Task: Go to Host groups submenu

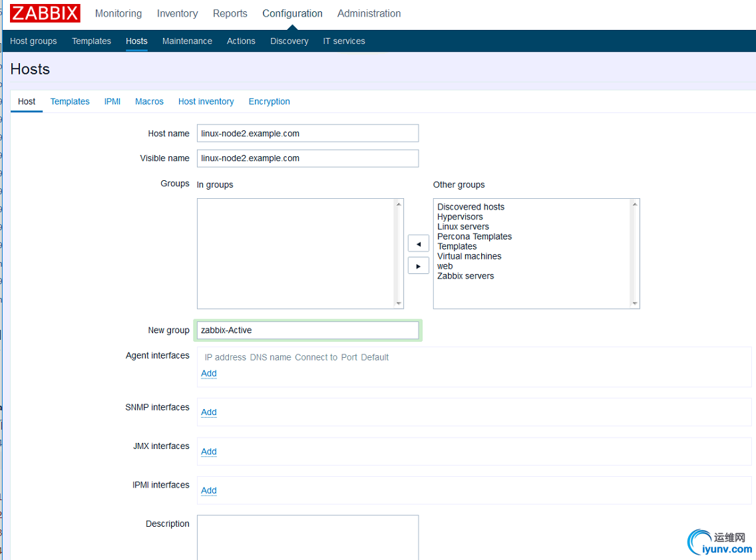Action: tap(33, 41)
